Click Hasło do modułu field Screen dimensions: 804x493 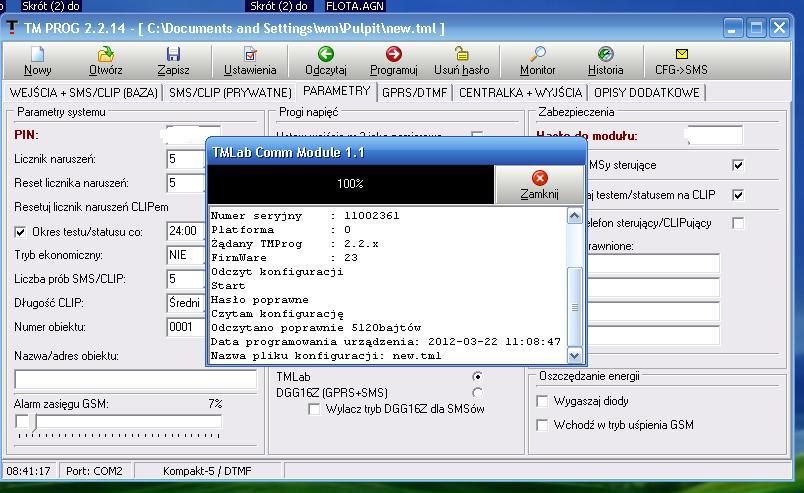tap(715, 136)
